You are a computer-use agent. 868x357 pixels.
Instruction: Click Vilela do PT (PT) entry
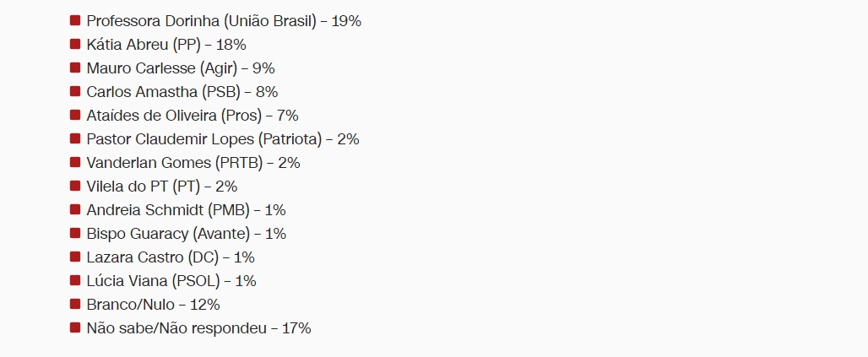click(x=161, y=187)
